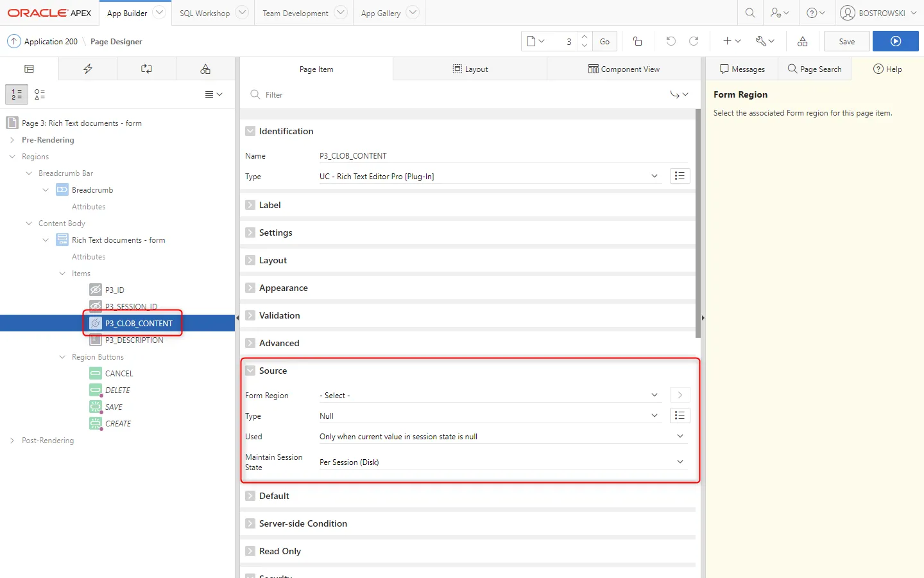Screen dimensions: 924x578
Task: Collapse the Source property group
Action: [250, 371]
